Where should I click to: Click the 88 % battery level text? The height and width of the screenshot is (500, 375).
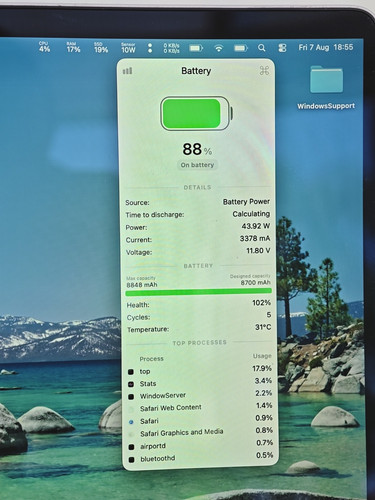[197, 149]
